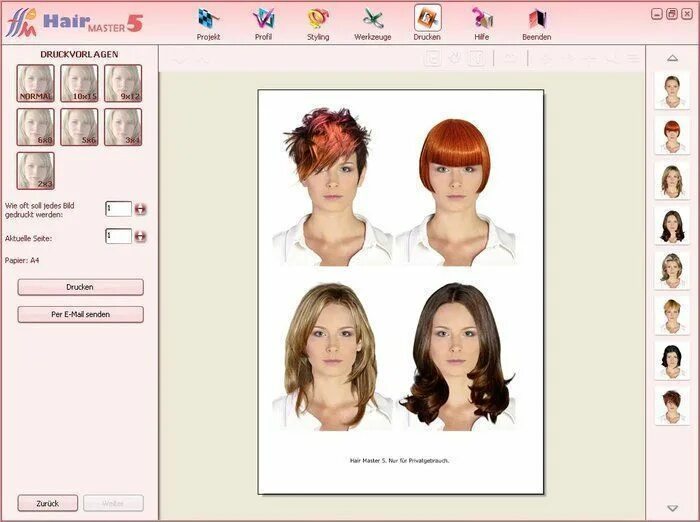Click the Aktuelle Seite number field
700x522 pixels.
118,236
